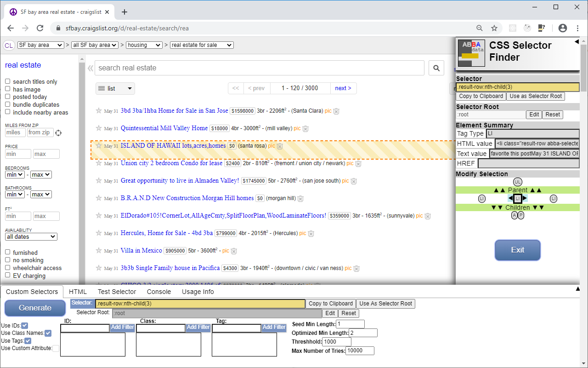Open Test Selector tab
Image resolution: width=588 pixels, height=368 pixels.
[117, 292]
